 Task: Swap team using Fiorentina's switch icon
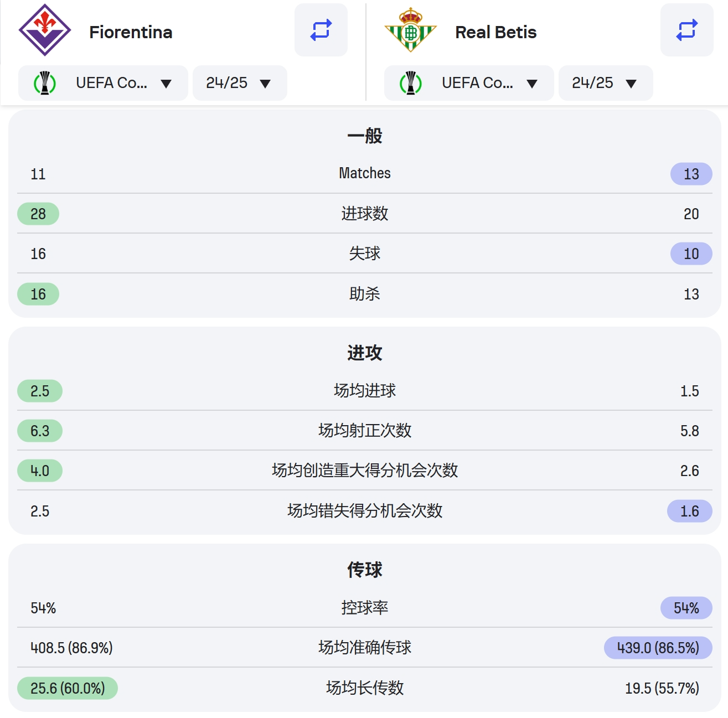tap(321, 30)
